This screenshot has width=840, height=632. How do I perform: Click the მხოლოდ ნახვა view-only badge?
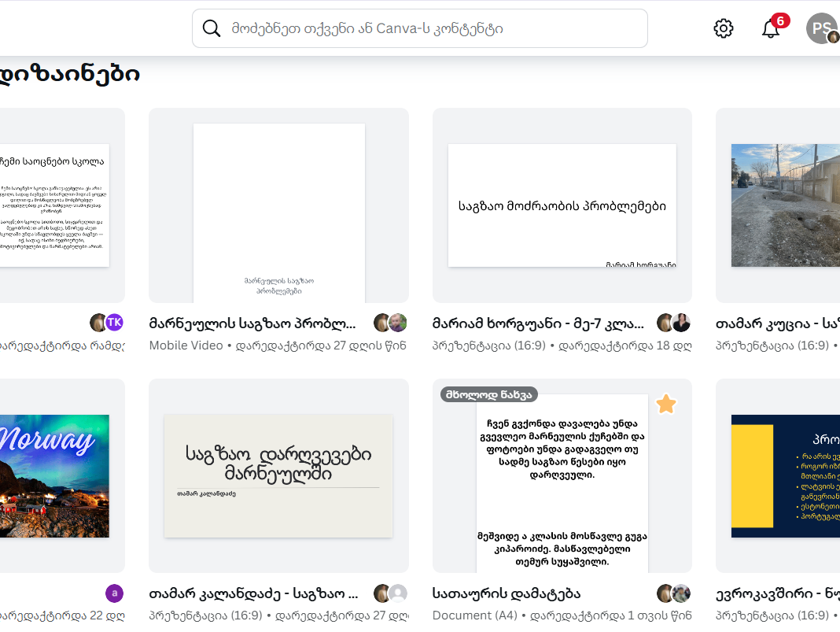coord(489,394)
